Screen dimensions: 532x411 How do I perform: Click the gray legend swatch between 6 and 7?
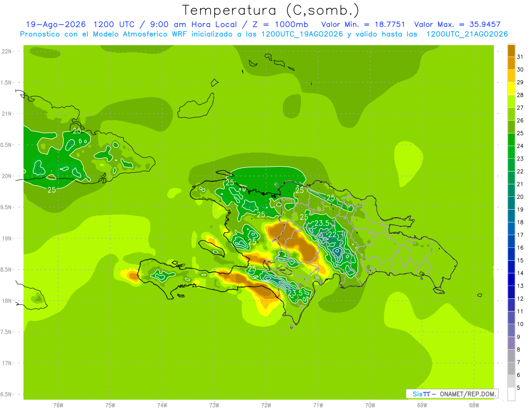click(x=511, y=369)
